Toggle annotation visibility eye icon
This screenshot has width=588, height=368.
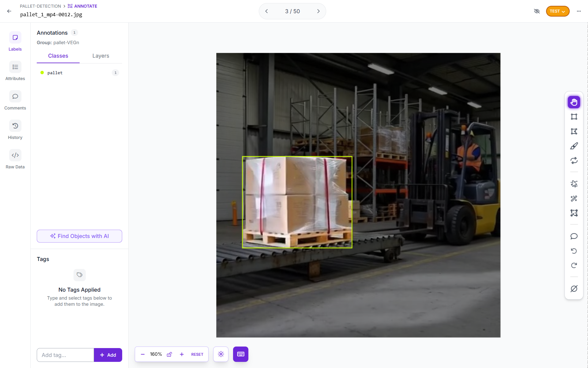[x=537, y=11]
